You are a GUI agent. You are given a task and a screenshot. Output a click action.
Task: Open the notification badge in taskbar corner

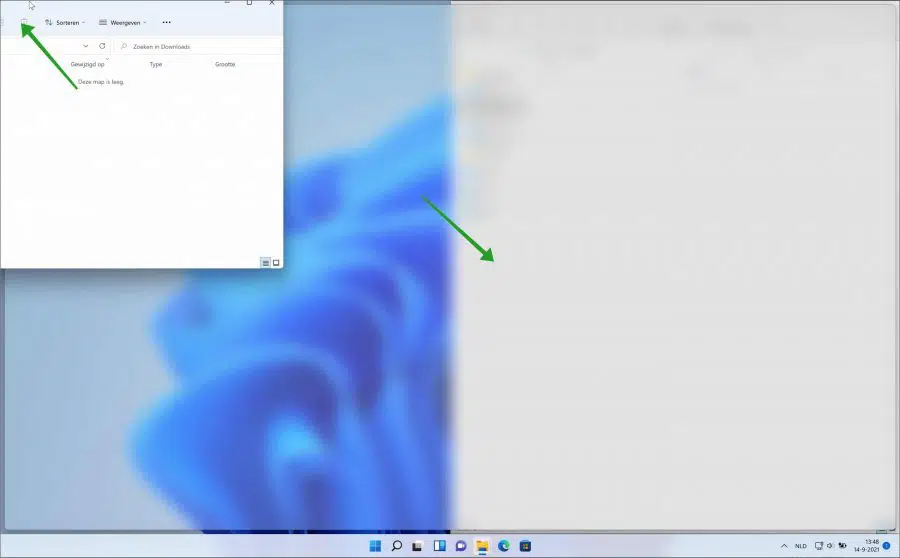click(x=887, y=546)
